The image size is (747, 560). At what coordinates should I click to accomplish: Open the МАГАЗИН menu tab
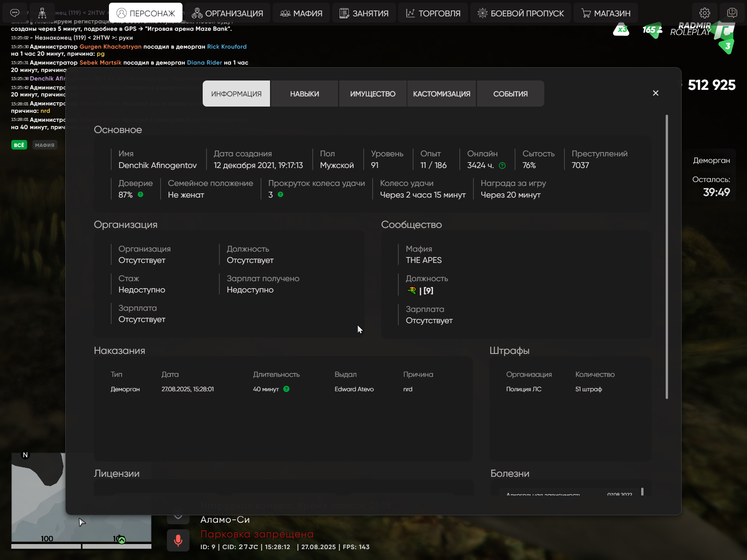click(606, 13)
